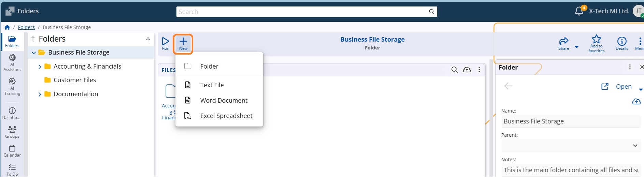
Task: Open the Calendar sidebar icon
Action: coord(12,151)
